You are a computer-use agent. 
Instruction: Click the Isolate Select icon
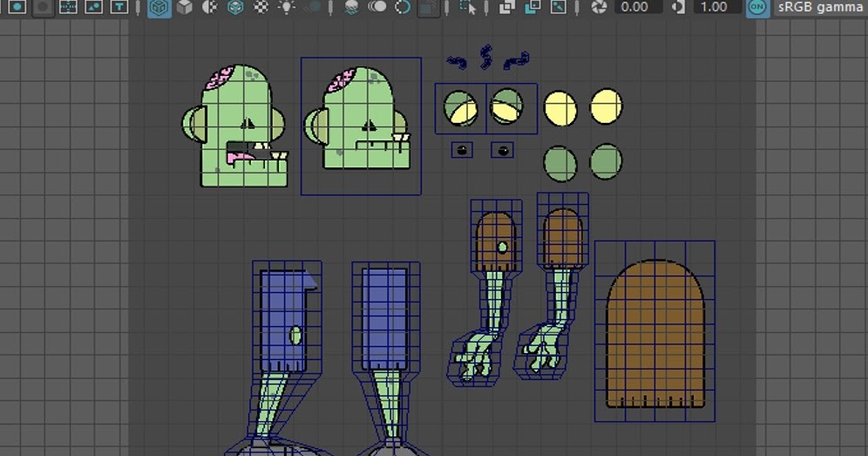point(470,7)
